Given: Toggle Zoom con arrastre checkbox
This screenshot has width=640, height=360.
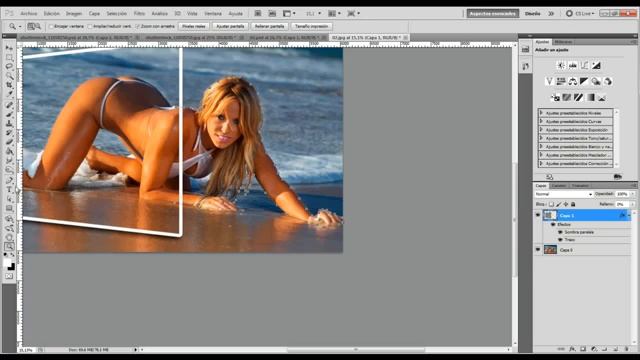Looking at the screenshot, I should click(137, 27).
